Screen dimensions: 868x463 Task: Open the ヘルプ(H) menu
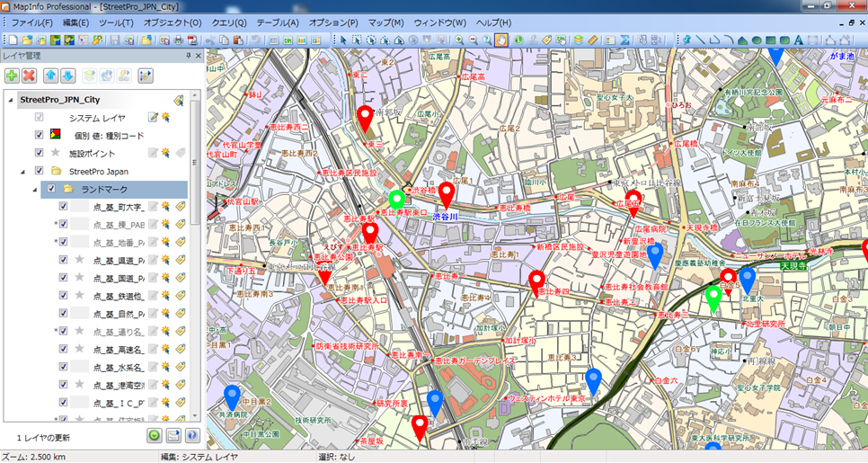tap(493, 22)
